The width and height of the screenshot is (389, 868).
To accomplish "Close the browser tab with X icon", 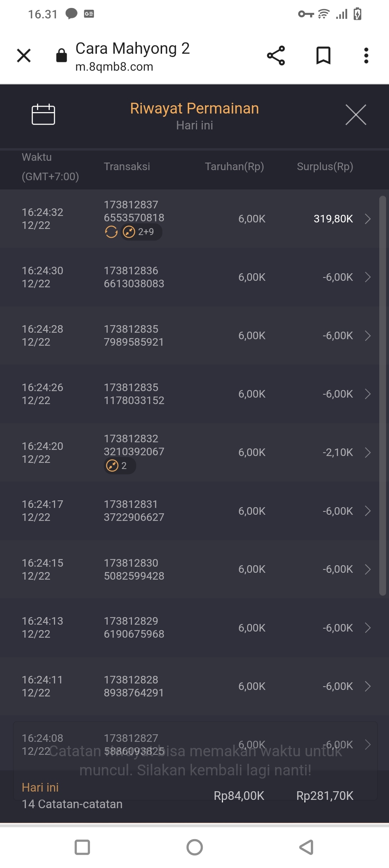I will click(x=24, y=56).
